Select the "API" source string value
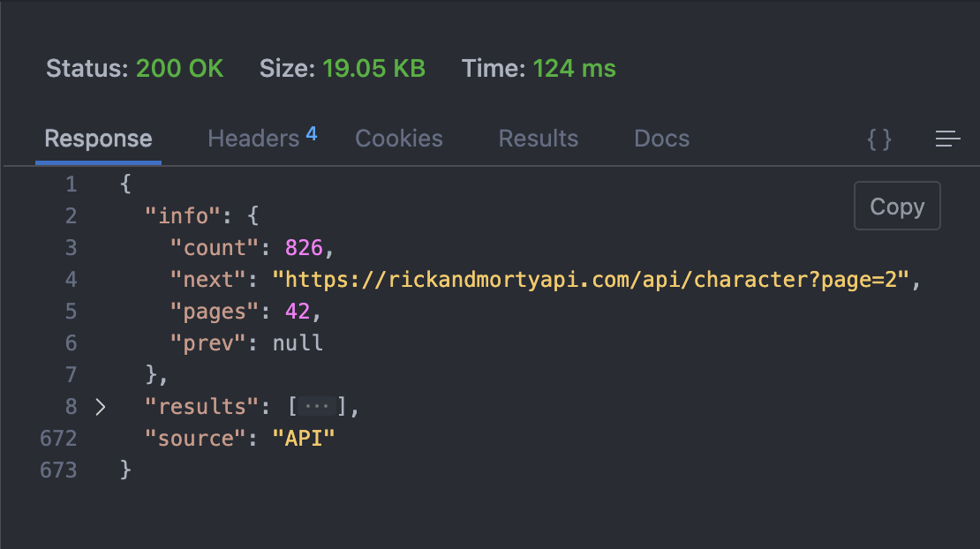 304,438
